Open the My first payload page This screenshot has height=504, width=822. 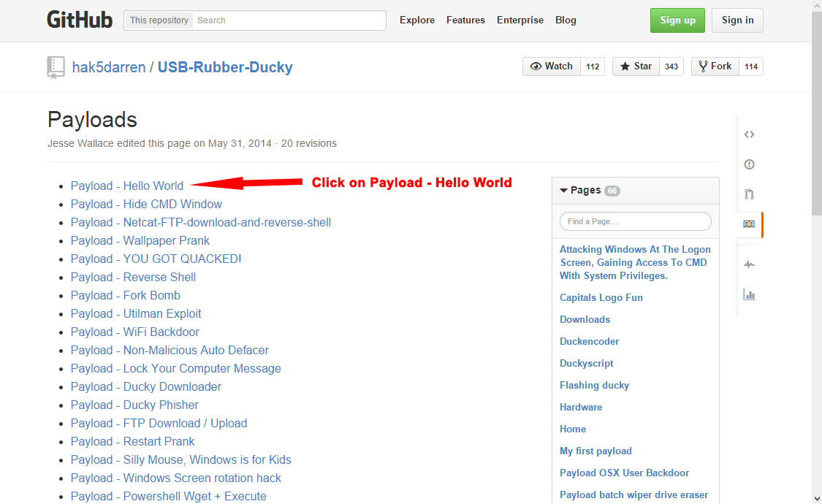pos(595,451)
